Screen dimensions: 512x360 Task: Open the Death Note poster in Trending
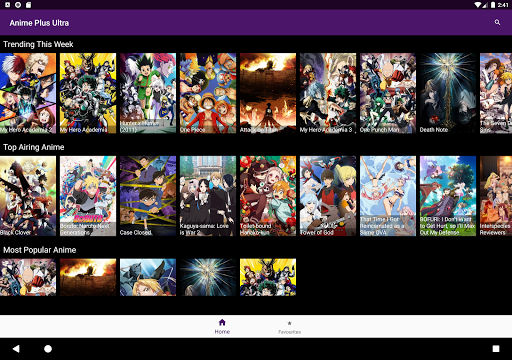[x=448, y=93]
